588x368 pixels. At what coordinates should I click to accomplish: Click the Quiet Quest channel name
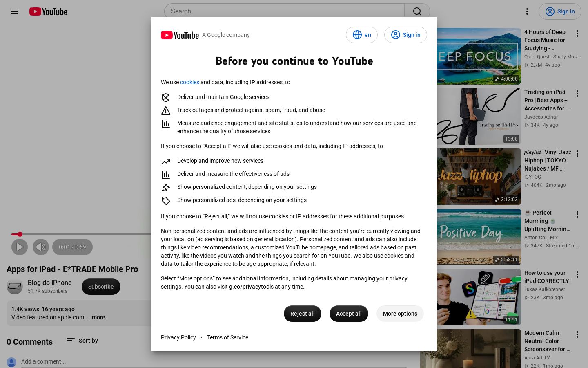tap(552, 57)
